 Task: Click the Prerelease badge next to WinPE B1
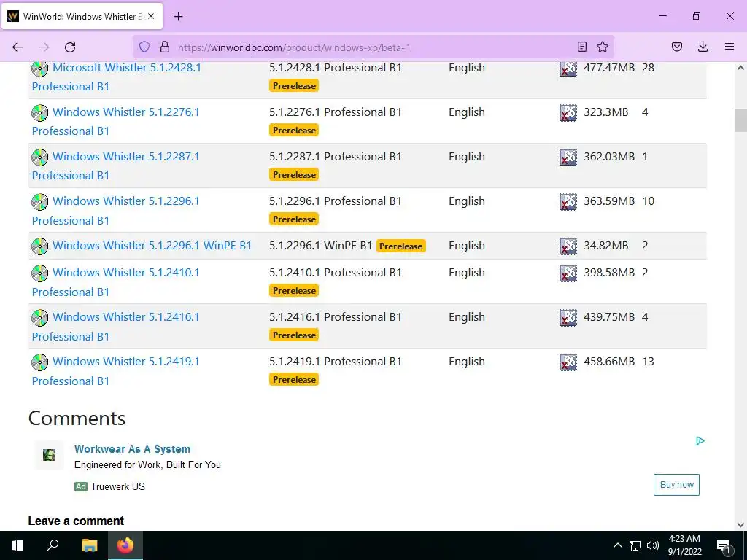[x=400, y=246]
